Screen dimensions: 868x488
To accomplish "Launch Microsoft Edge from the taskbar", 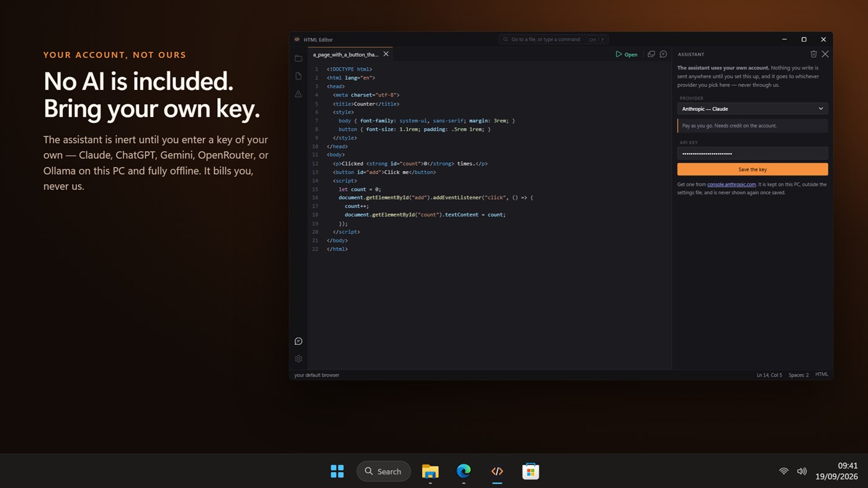I will [463, 471].
